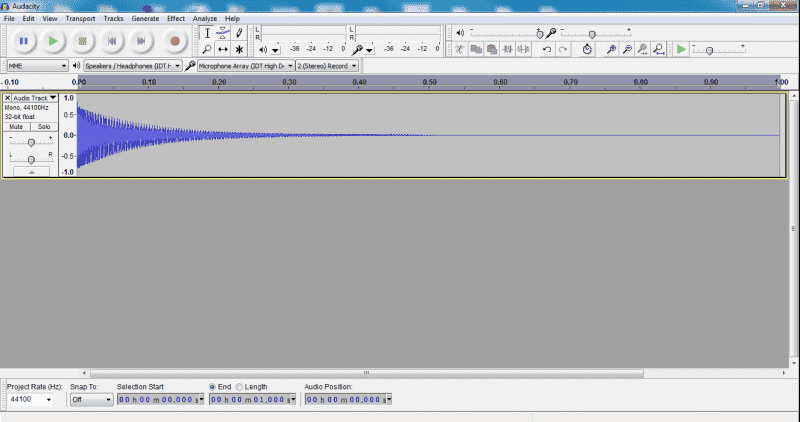800x422 pixels.
Task: Mute the Audio Track
Action: [16, 127]
